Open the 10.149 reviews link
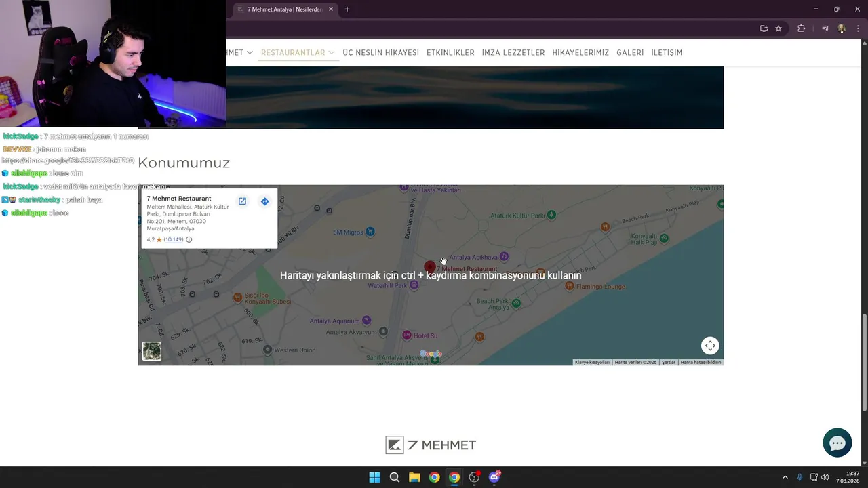This screenshot has height=488, width=868. pyautogui.click(x=174, y=239)
